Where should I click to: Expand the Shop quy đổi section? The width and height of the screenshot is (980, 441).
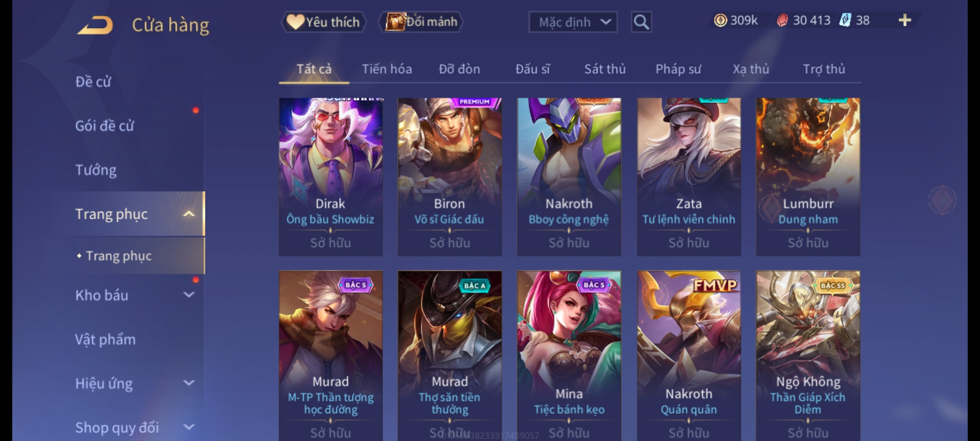(x=189, y=427)
